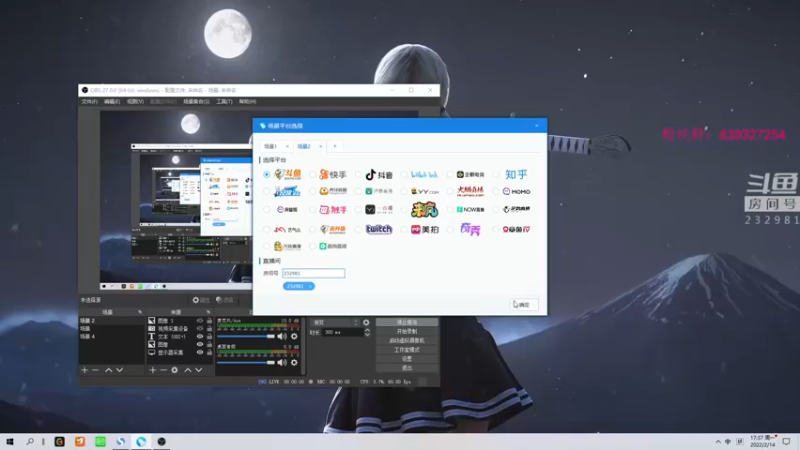Toggle lock on video capture device source
The width and height of the screenshot is (800, 450).
click(209, 329)
